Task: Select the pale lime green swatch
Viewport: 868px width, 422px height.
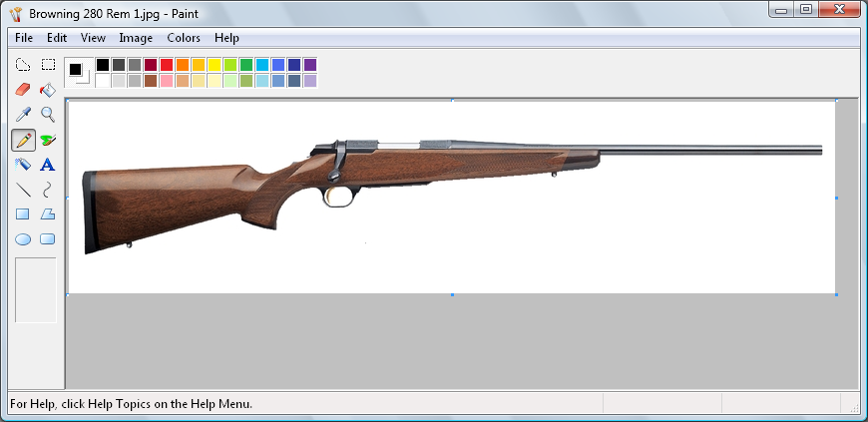Action: point(230,81)
